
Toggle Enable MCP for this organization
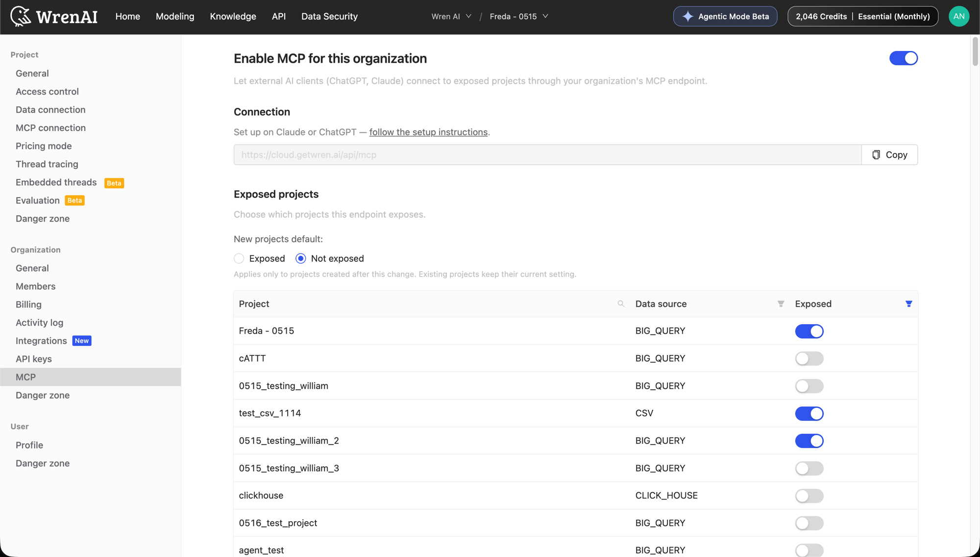click(x=903, y=58)
